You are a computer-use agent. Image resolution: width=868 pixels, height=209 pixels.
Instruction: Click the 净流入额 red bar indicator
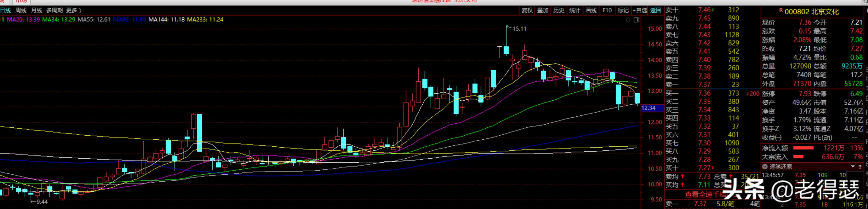pos(803,148)
